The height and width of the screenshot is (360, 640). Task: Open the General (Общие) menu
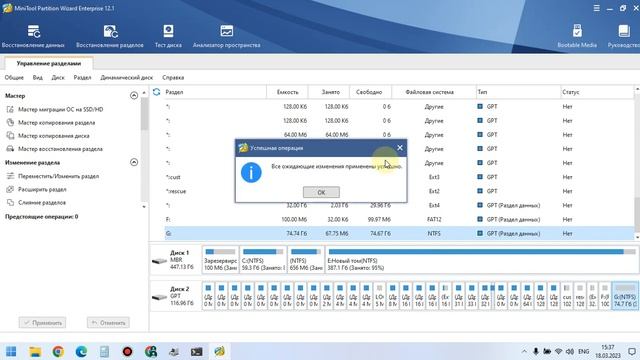[x=14, y=78]
